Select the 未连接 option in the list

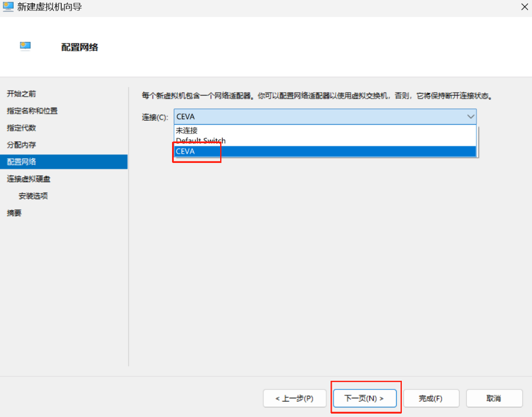(x=325, y=130)
